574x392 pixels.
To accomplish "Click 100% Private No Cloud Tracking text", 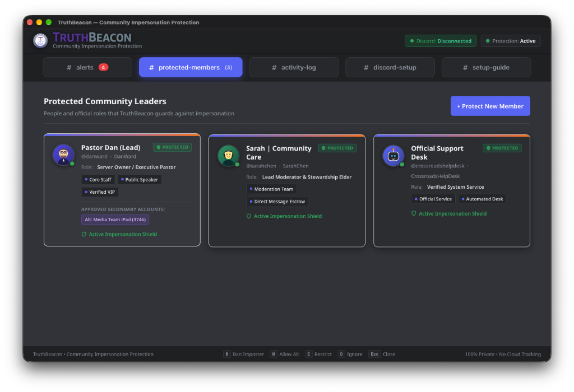I will pos(503,354).
